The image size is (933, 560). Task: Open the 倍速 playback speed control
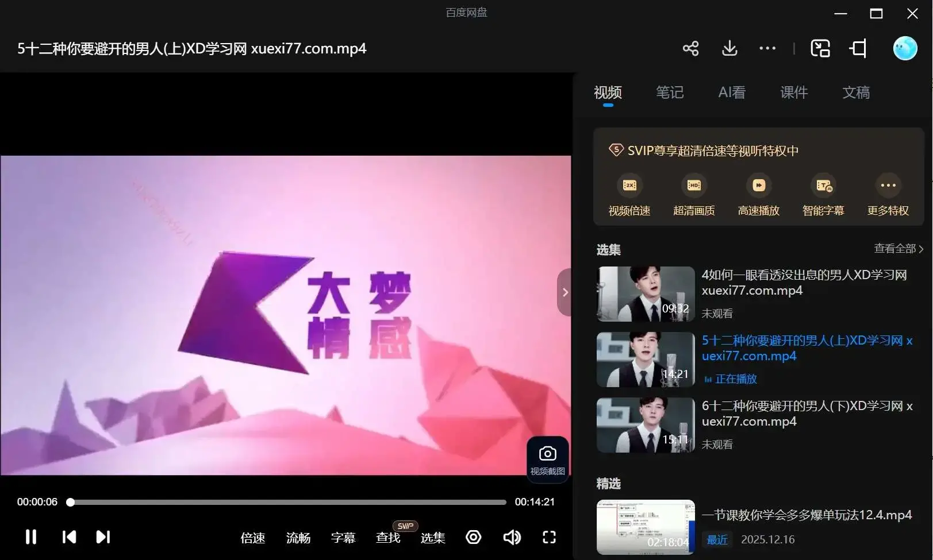tap(252, 538)
